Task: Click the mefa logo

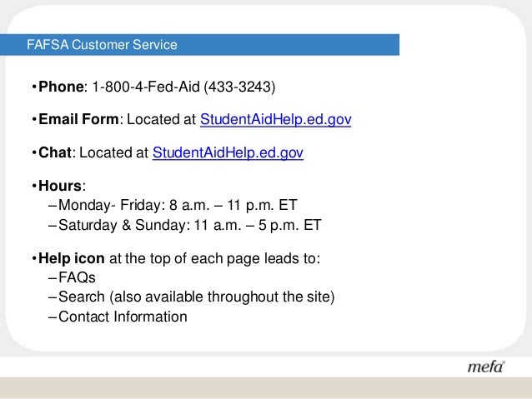Action: point(486,367)
